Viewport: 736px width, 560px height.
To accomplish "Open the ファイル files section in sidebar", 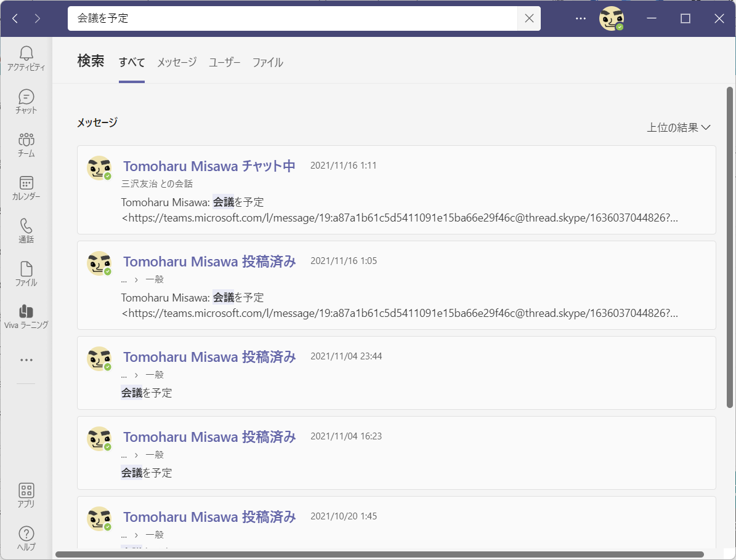I will (26, 274).
